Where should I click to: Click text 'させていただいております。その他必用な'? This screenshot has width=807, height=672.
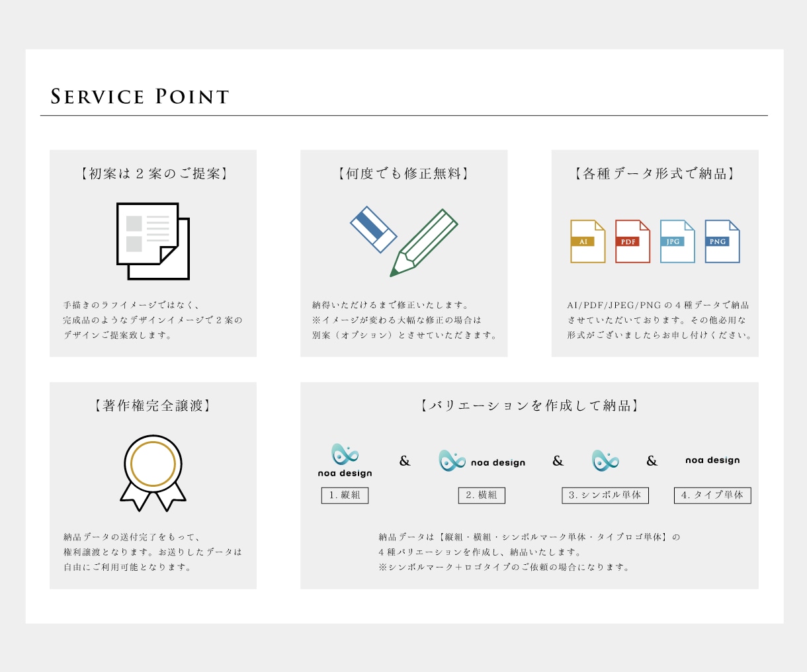[657, 320]
